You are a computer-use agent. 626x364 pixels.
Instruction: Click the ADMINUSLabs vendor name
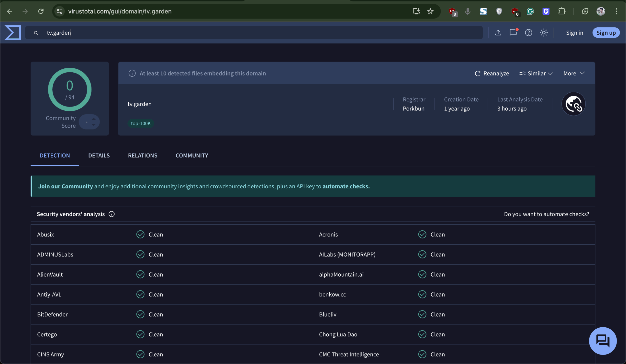55,254
